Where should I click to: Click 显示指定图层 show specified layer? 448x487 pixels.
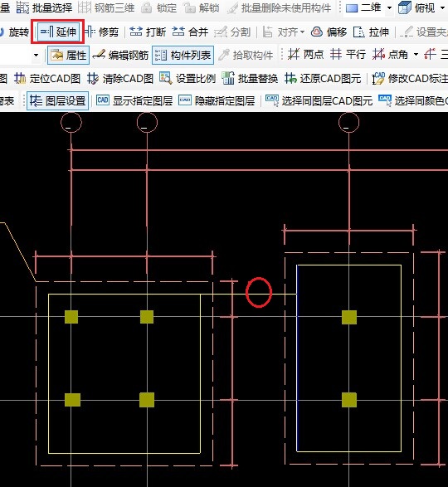click(x=134, y=100)
